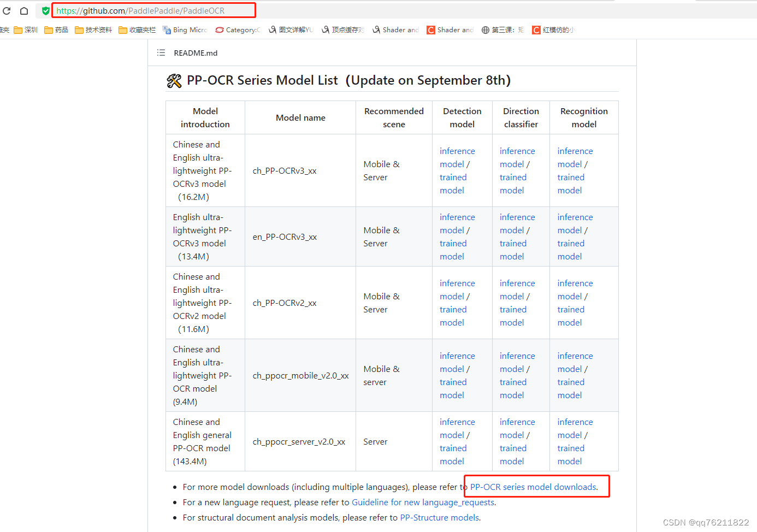The height and width of the screenshot is (532, 757).
Task: Open ch_PP-OCRv3 recognition trained model link
Action: [571, 184]
